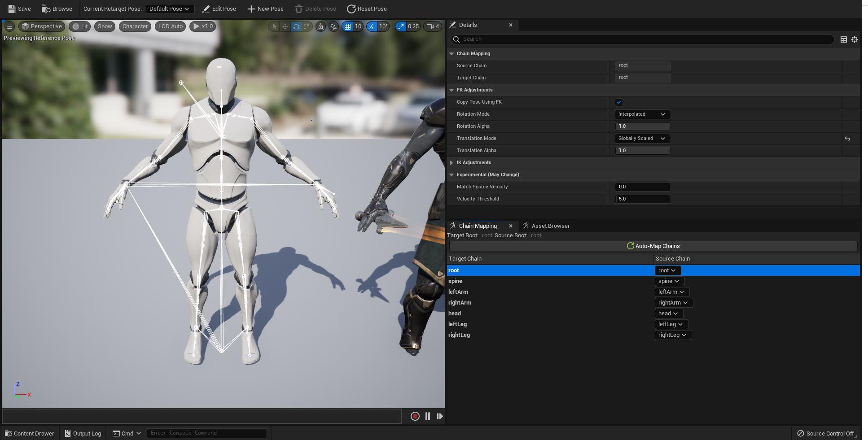Image resolution: width=868 pixels, height=440 pixels.
Task: Open the Rotation Mode dropdown
Action: coord(642,114)
